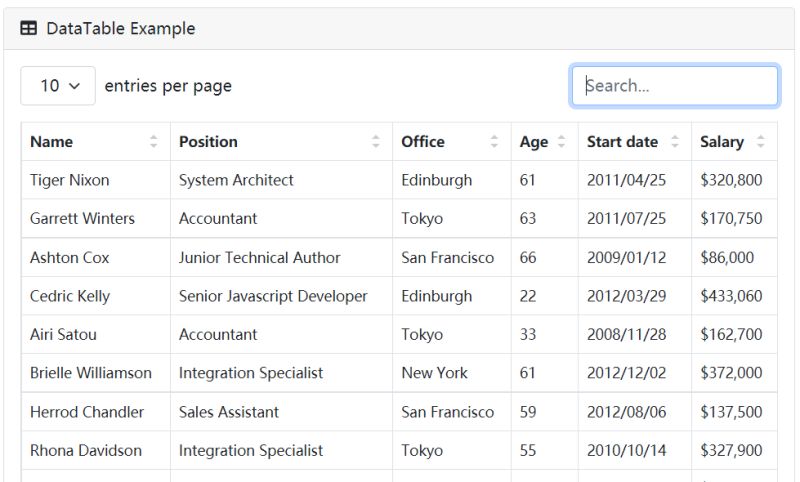800x482 pixels.
Task: Click the sort arrows in Age column
Action: click(561, 142)
